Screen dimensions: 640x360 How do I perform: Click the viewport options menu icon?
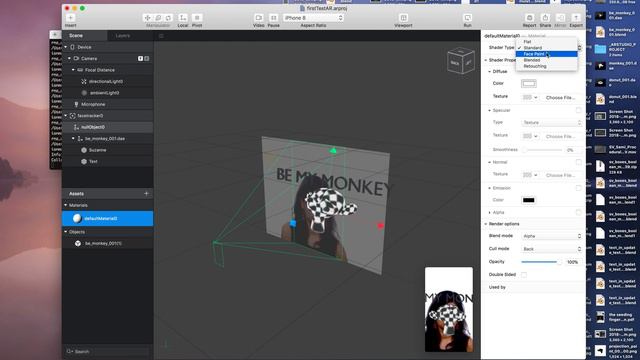pos(161,36)
